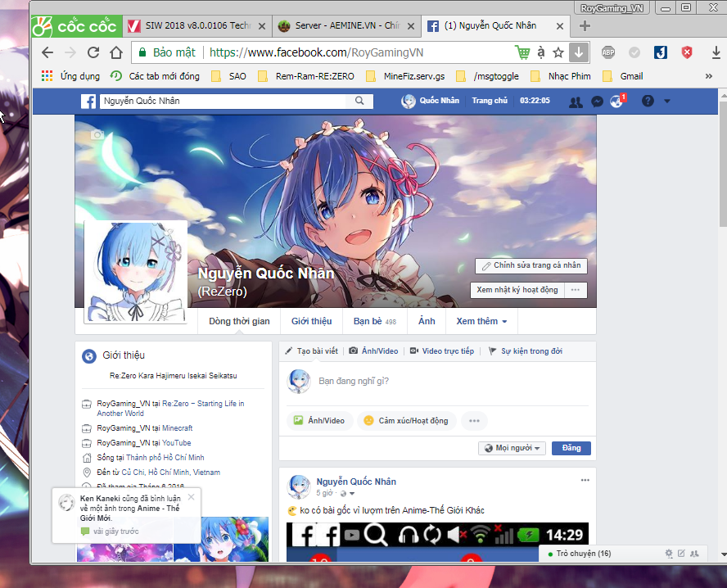Open Facebook Help question mark icon
Viewport: 727px width, 588px height.
[647, 101]
